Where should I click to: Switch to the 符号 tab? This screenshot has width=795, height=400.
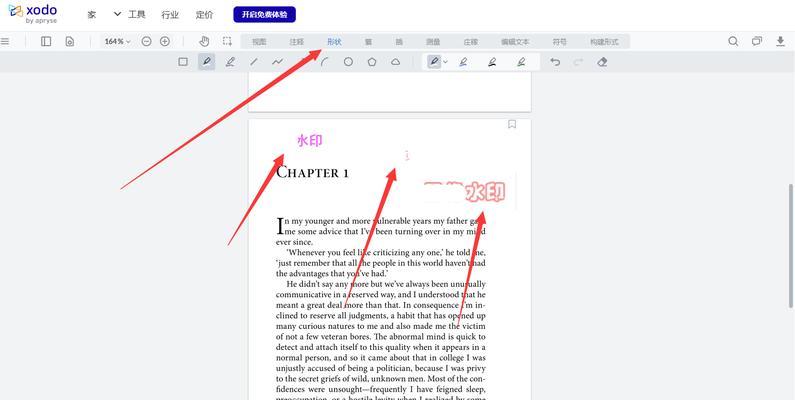coord(560,42)
